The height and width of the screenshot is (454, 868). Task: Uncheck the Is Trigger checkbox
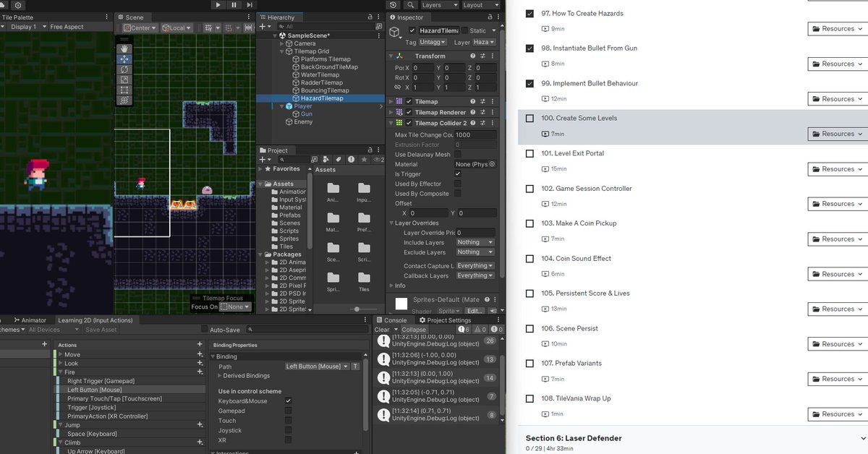(458, 174)
